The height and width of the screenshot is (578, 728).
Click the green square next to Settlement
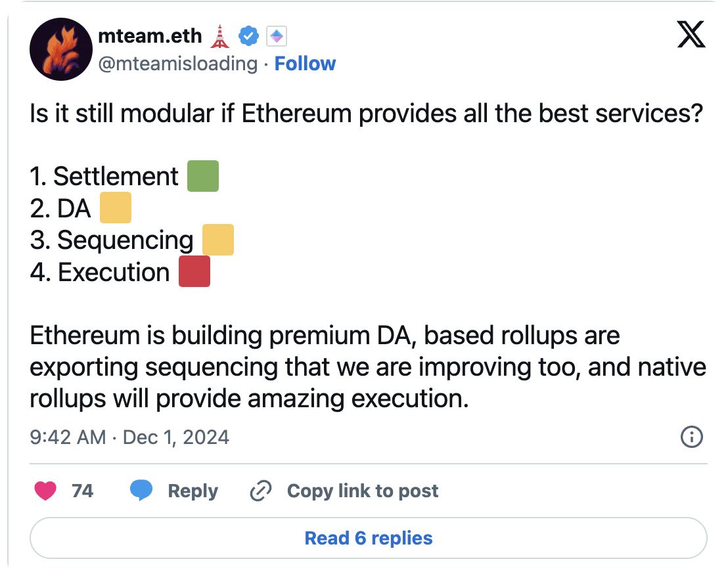tap(202, 177)
